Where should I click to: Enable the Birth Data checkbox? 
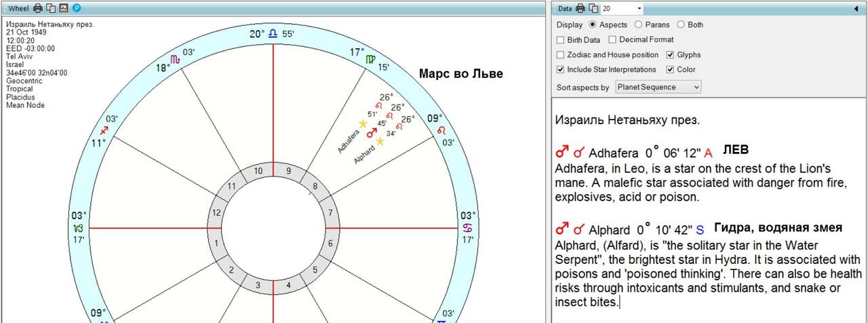[560, 39]
